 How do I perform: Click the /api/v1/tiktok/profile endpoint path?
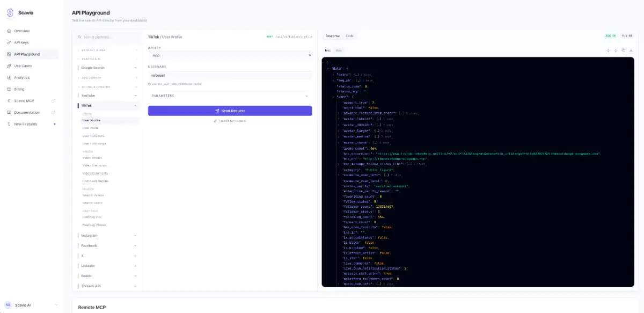tap(294, 37)
